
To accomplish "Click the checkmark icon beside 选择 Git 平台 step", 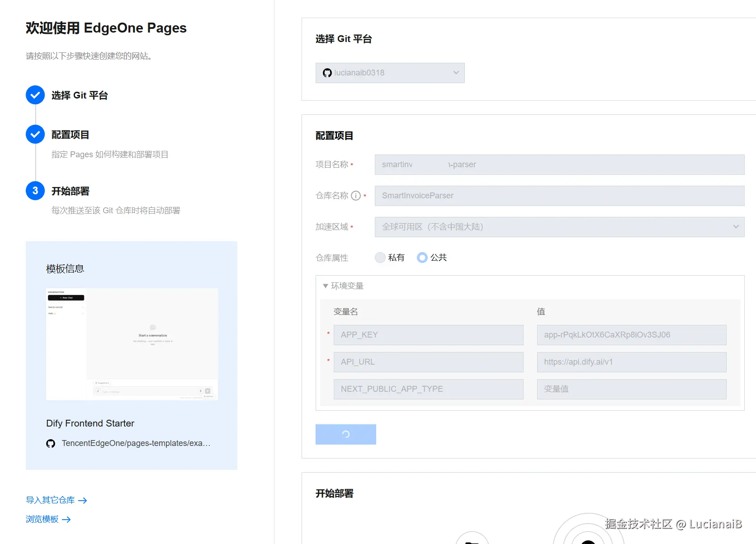I will coord(35,95).
